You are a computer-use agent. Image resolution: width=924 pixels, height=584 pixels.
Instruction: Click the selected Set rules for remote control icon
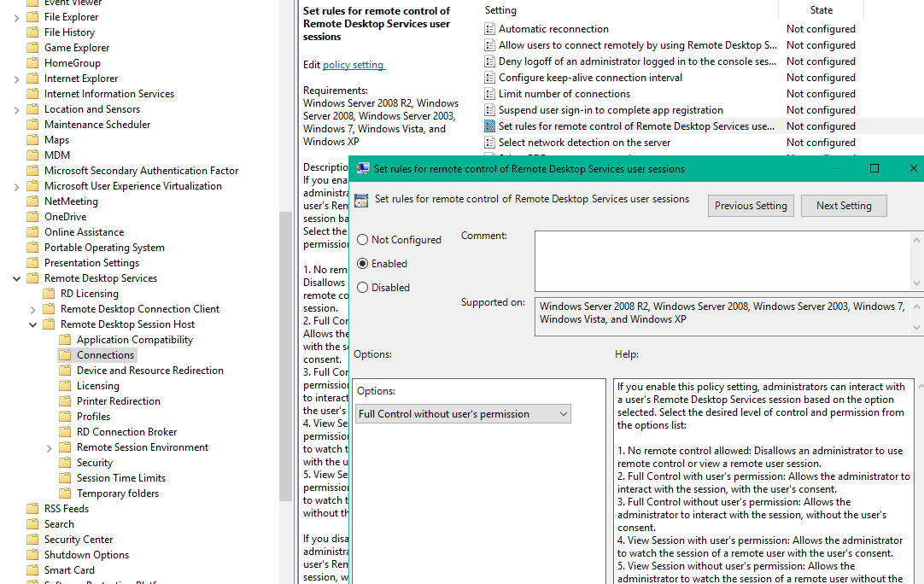(x=489, y=126)
